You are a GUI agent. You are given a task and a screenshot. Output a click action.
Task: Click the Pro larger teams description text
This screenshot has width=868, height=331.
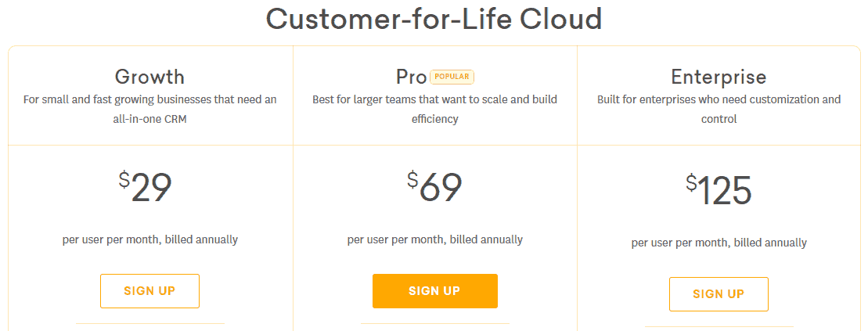click(x=434, y=109)
